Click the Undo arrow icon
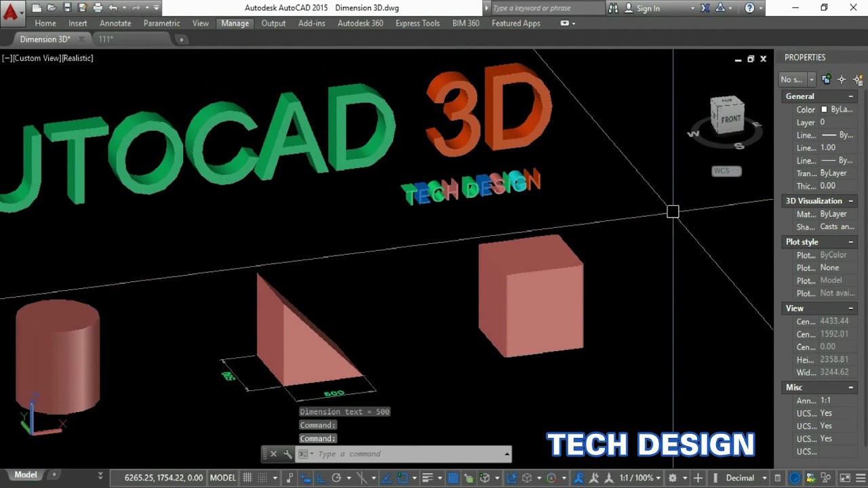The image size is (868, 488). [x=113, y=8]
